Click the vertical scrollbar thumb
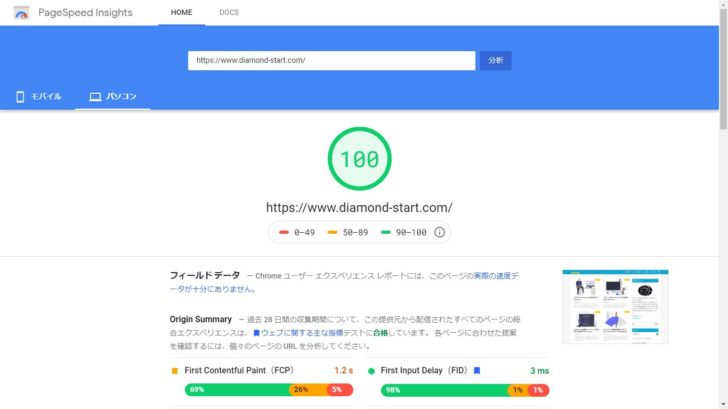Image resolution: width=728 pixels, height=409 pixels. tap(723, 69)
